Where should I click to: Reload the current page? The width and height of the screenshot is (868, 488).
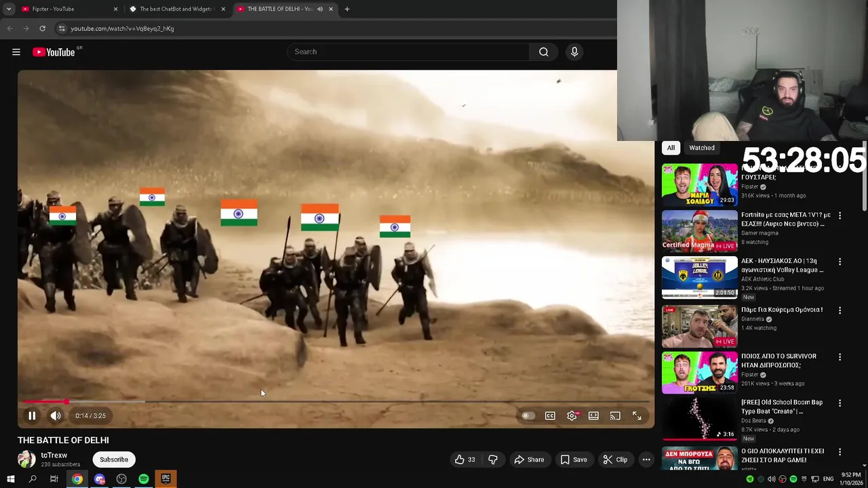(x=42, y=28)
